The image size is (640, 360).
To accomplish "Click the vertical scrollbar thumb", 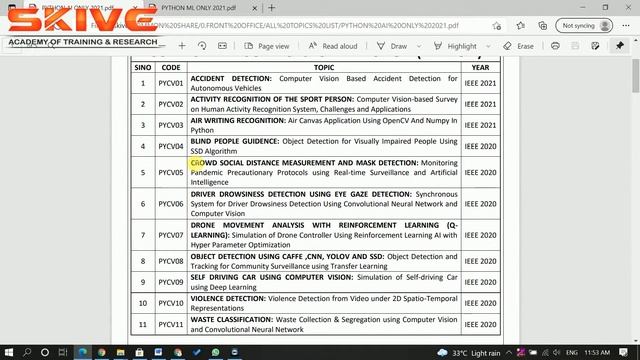I will click(x=636, y=76).
